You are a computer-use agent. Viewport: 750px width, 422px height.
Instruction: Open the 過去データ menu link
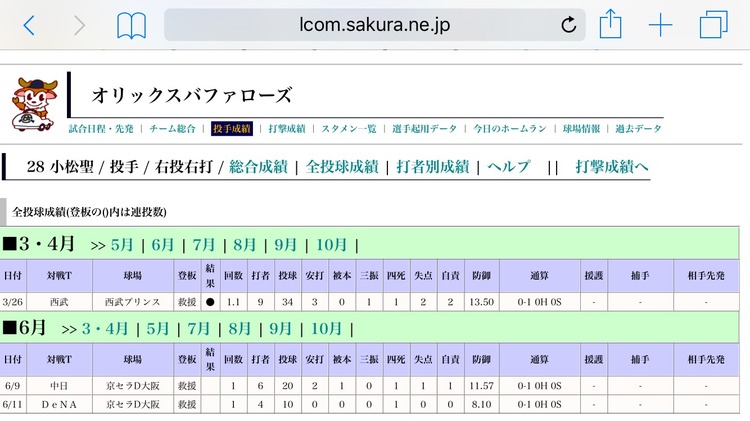639,129
